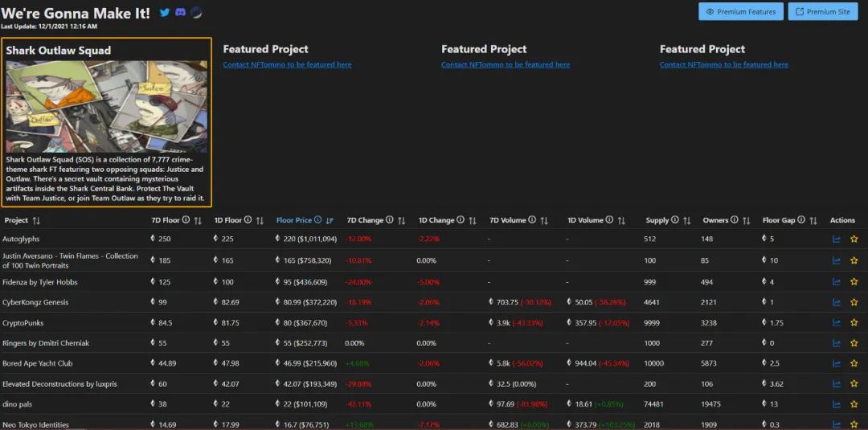The image size is (868, 430).
Task: Open the Premium Site button
Action: point(823,11)
